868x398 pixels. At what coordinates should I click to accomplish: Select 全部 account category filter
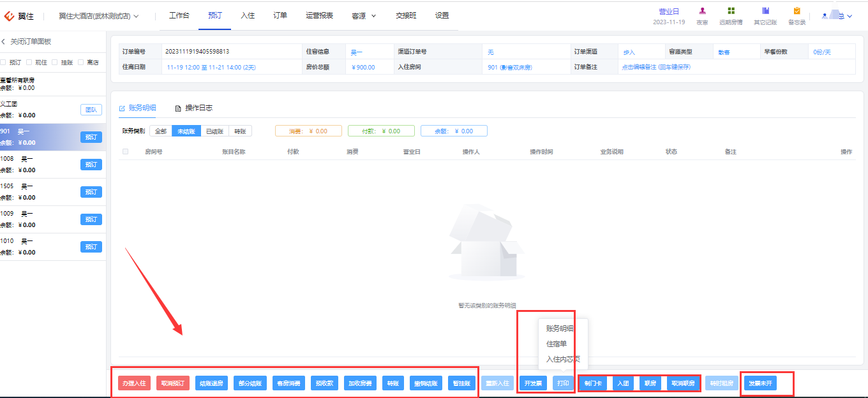point(160,131)
